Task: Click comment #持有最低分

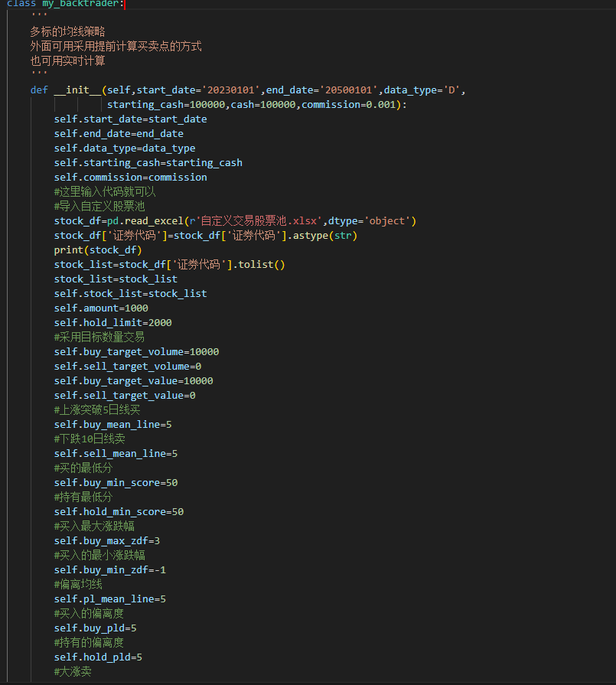Action: [x=83, y=497]
